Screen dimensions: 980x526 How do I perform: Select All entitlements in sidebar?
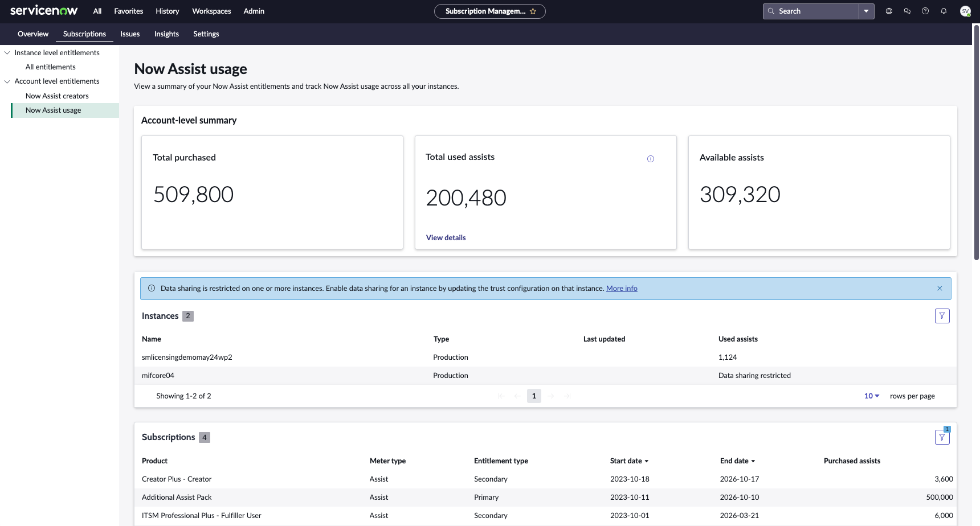(x=51, y=67)
